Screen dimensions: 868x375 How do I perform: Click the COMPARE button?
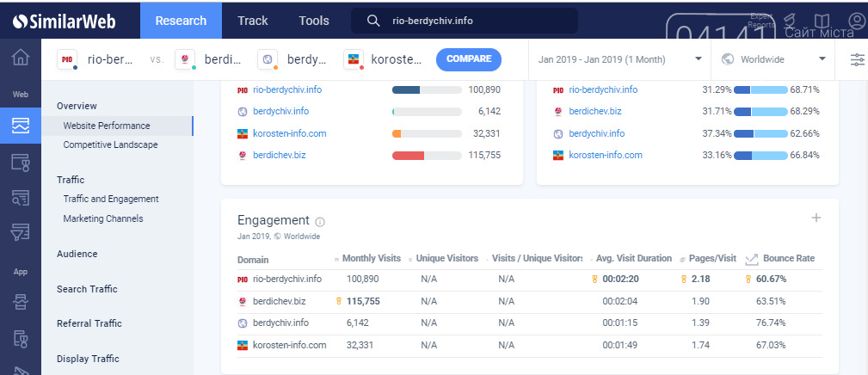(469, 59)
